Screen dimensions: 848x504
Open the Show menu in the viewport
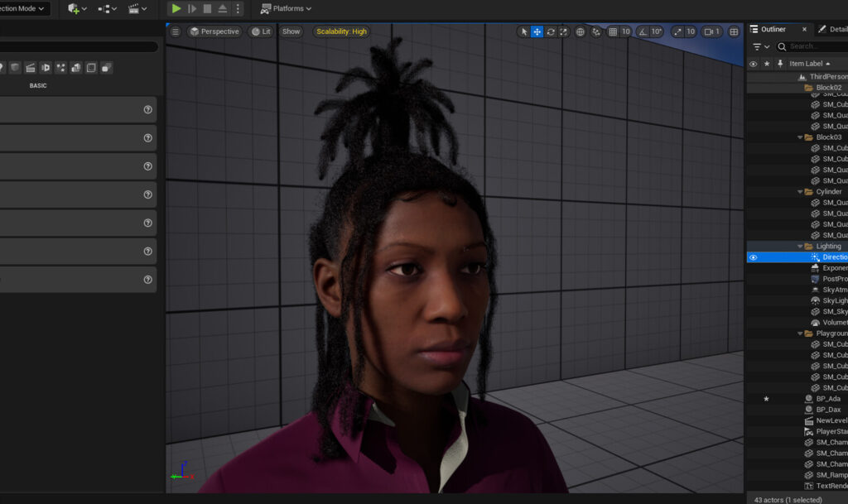click(291, 31)
